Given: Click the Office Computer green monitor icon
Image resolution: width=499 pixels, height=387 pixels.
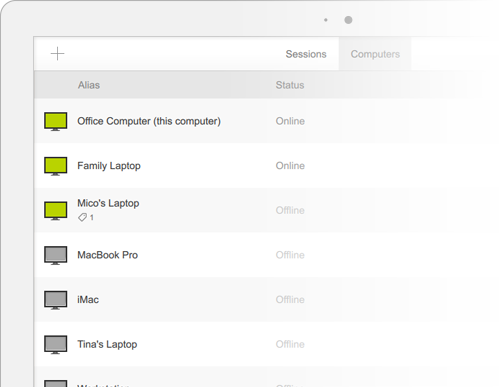Looking at the screenshot, I should [56, 121].
